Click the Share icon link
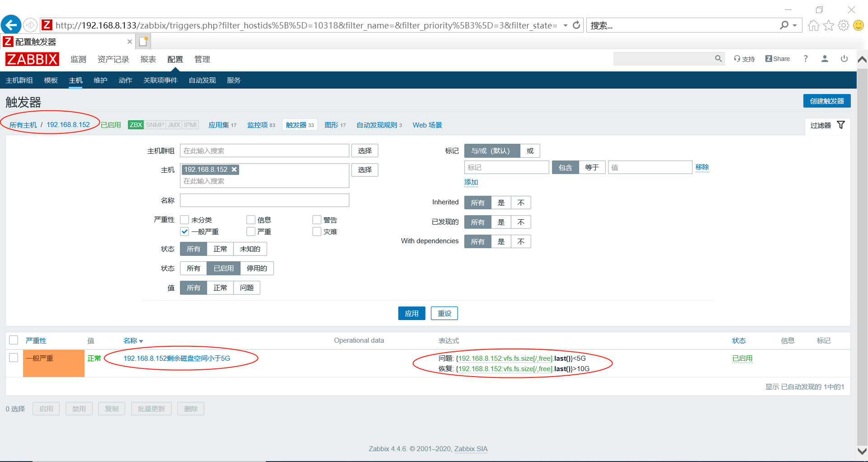Image resolution: width=868 pixels, height=462 pixels. pos(778,59)
